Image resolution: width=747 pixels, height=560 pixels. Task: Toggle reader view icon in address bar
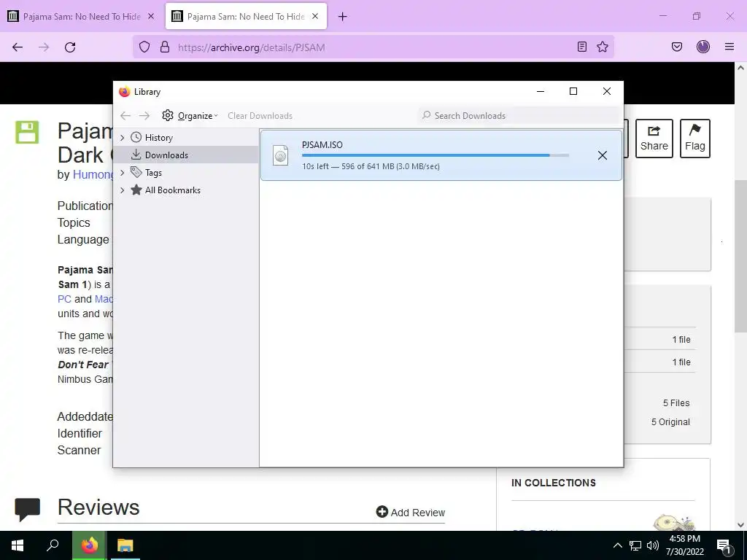pyautogui.click(x=581, y=47)
